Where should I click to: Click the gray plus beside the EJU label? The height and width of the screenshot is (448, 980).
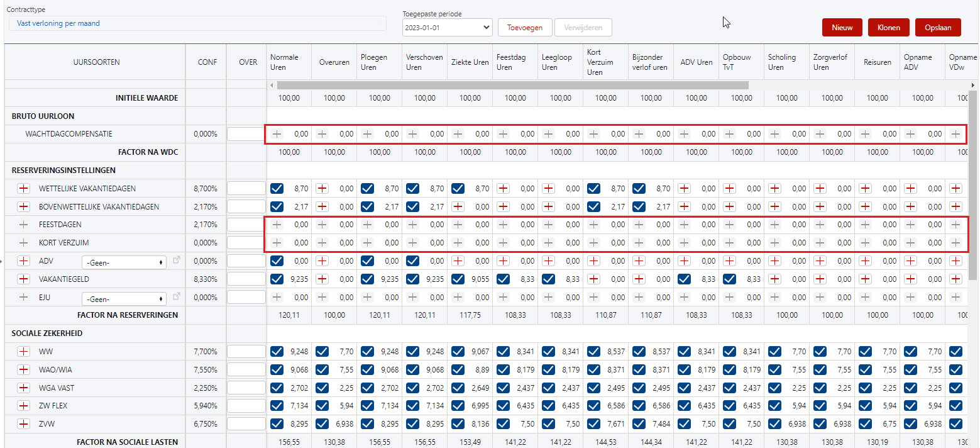pos(24,297)
